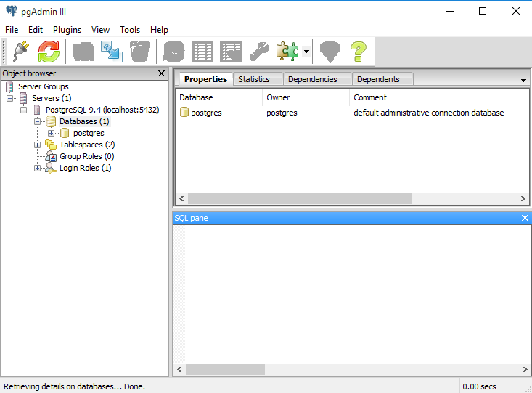Viewport: 532px width, 393px height.
Task: Click the SQL pane scroll left arrow
Action: (179, 369)
